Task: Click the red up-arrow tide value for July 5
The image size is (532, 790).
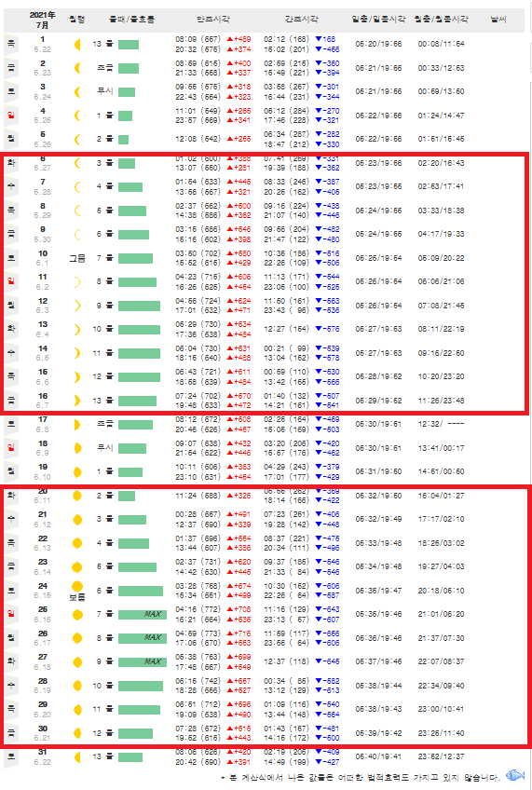Action: click(239, 139)
